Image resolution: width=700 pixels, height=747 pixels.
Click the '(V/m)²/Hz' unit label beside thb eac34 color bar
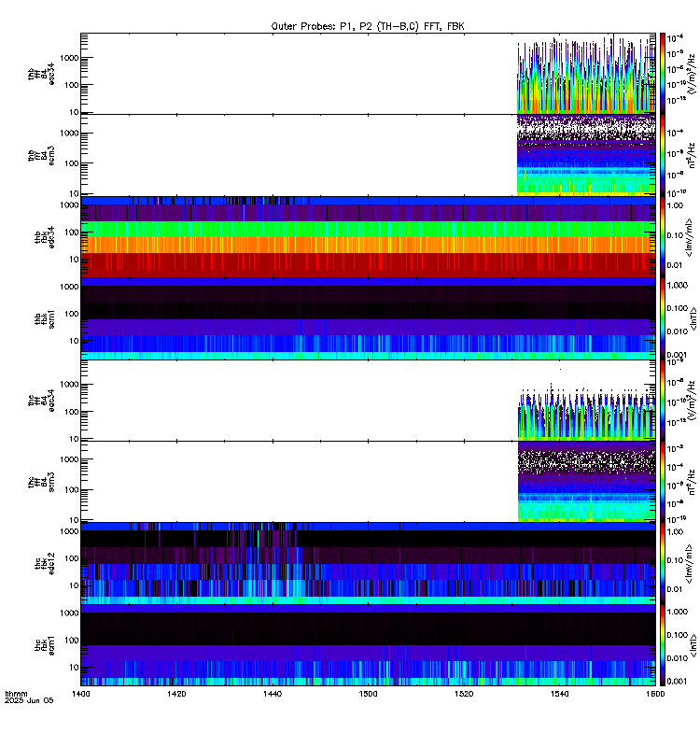(693, 73)
